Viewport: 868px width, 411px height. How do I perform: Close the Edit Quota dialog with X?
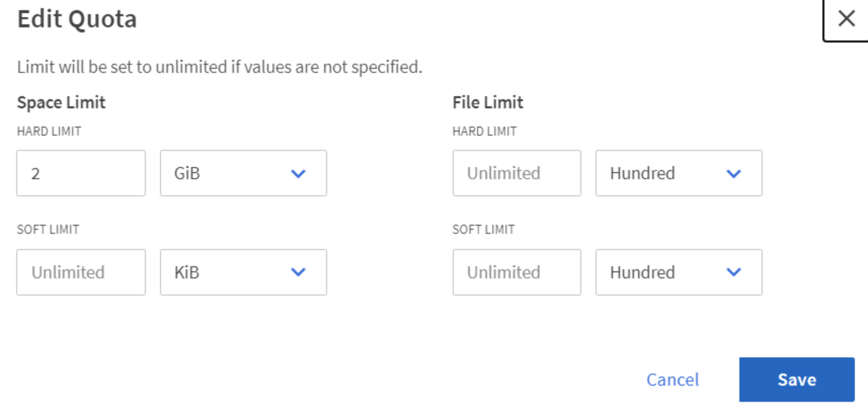point(846,19)
